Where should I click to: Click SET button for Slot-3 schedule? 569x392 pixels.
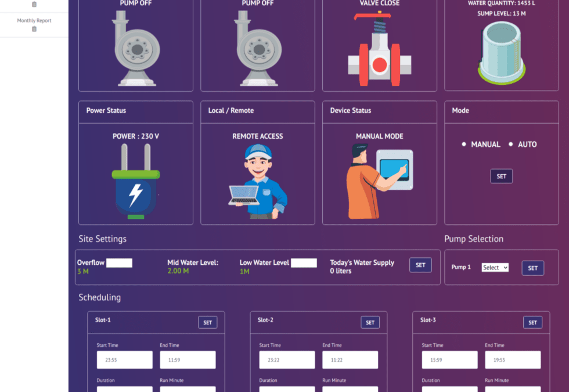tap(532, 322)
